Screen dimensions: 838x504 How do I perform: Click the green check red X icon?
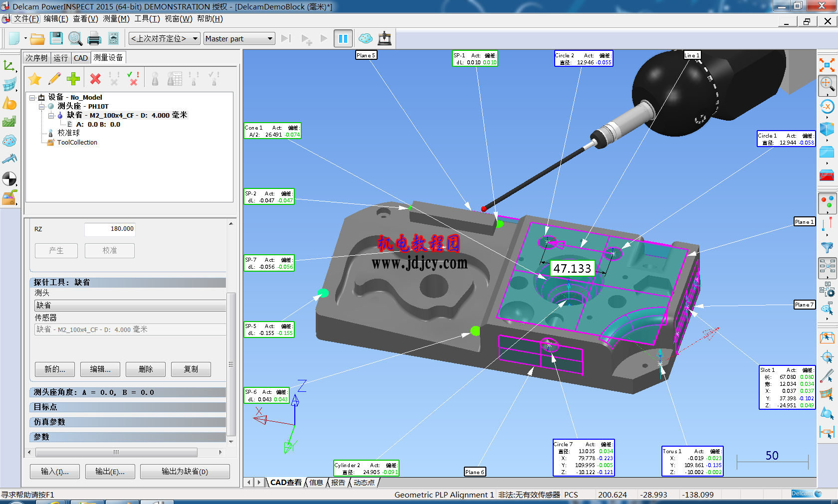point(133,79)
